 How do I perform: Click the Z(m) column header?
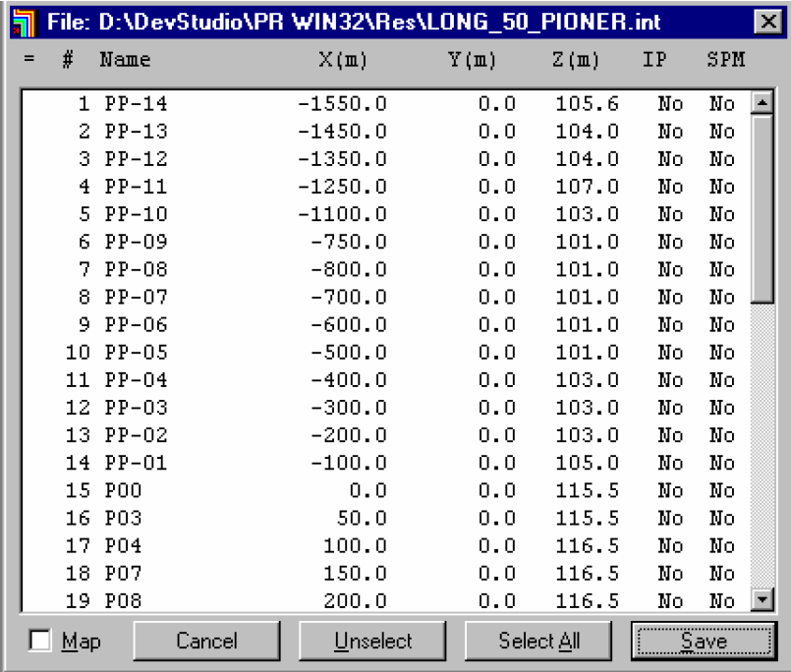[x=576, y=60]
